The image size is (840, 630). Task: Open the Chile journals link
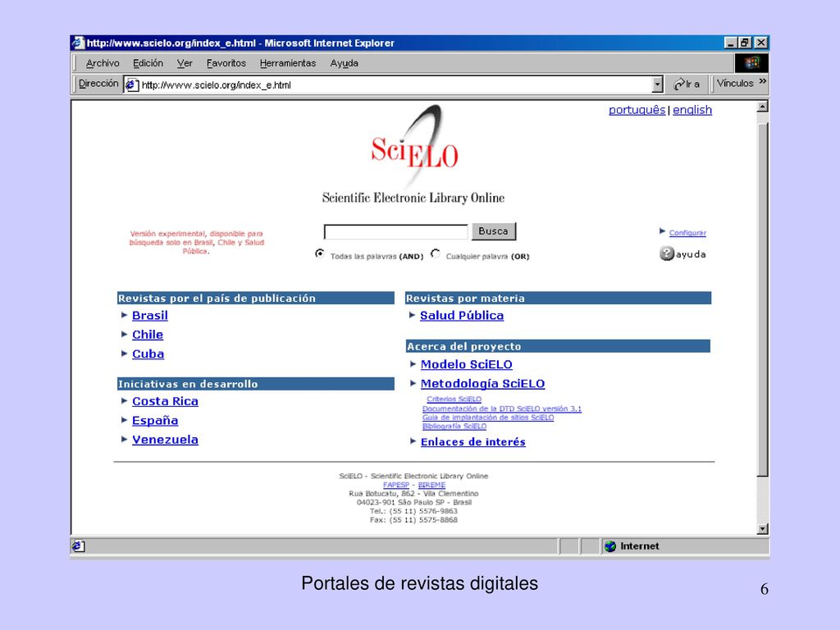pyautogui.click(x=148, y=335)
